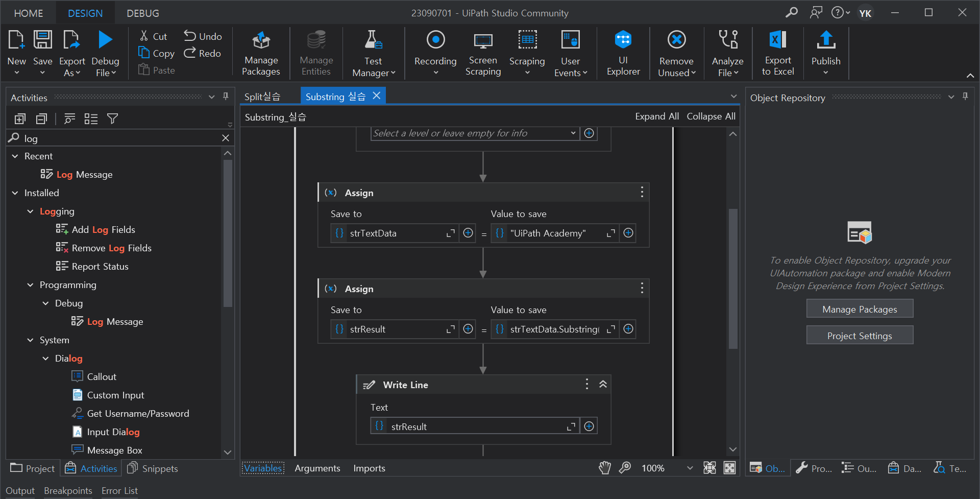The width and height of the screenshot is (980, 499).
Task: Open Export As Template menu
Action: click(x=72, y=53)
